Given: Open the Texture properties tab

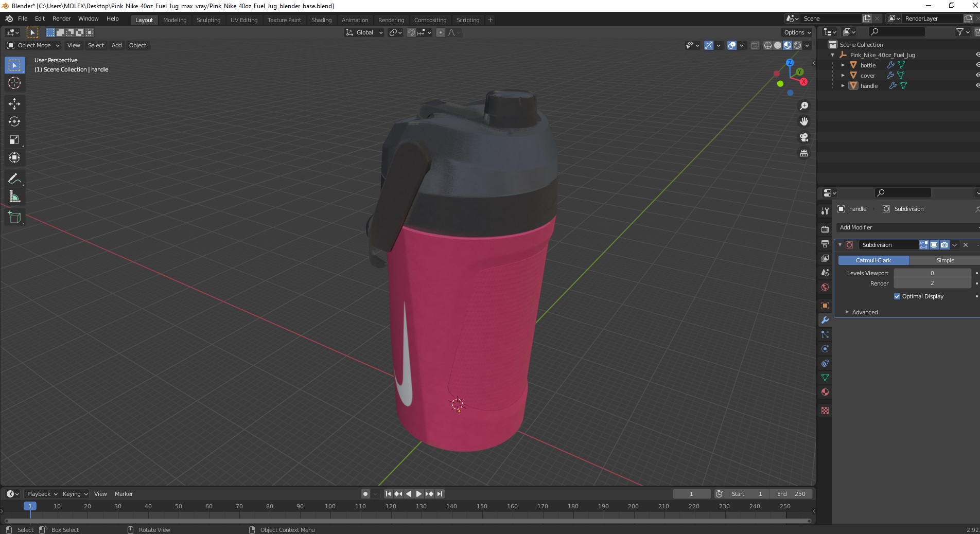Looking at the screenshot, I should (825, 411).
